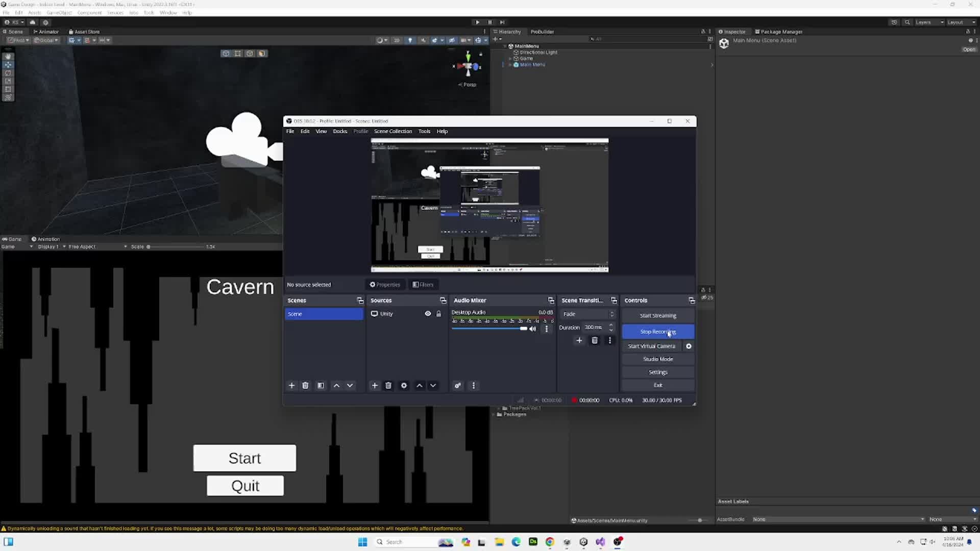Click the plus icon to add a Scene Transition
The height and width of the screenshot is (551, 980).
579,340
